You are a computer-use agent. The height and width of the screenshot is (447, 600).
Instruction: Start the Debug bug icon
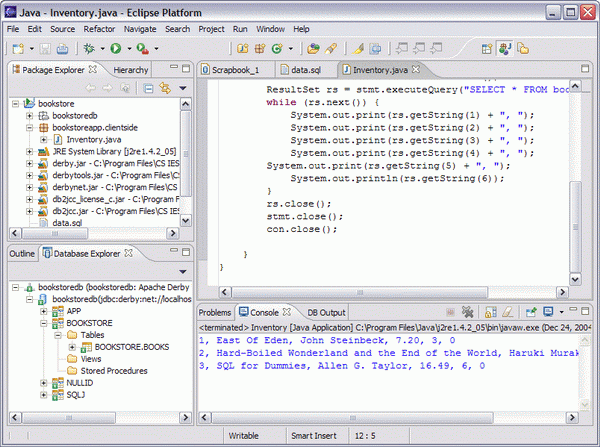pyautogui.click(x=89, y=49)
